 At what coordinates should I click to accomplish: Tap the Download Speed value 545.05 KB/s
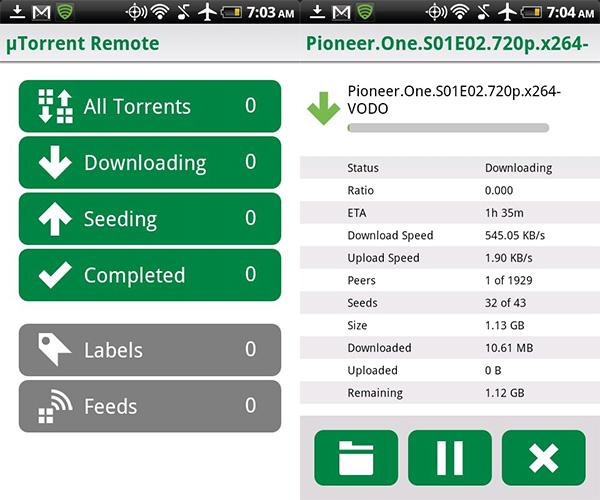(x=515, y=235)
